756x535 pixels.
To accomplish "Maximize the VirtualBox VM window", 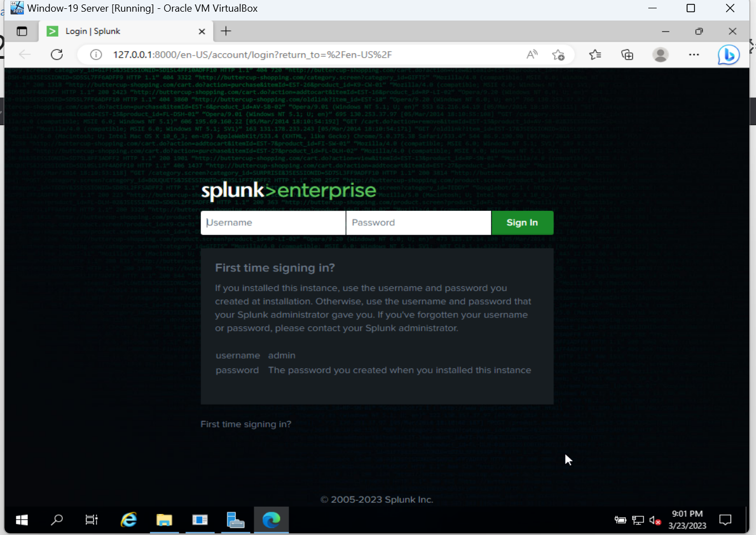I will coord(691,8).
